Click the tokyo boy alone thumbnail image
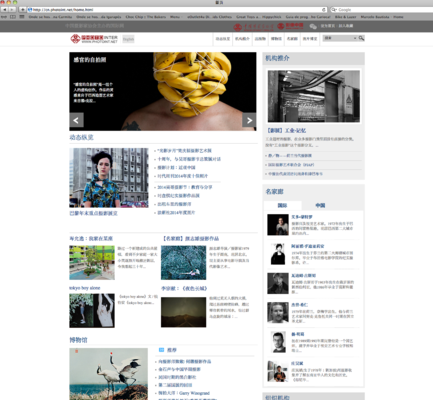This screenshot has height=400, width=433. click(x=92, y=311)
